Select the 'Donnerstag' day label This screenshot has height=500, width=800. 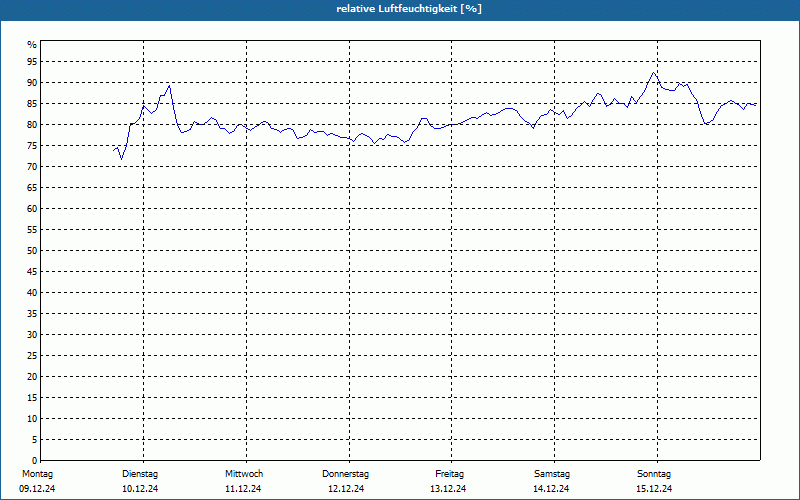pyautogui.click(x=345, y=474)
